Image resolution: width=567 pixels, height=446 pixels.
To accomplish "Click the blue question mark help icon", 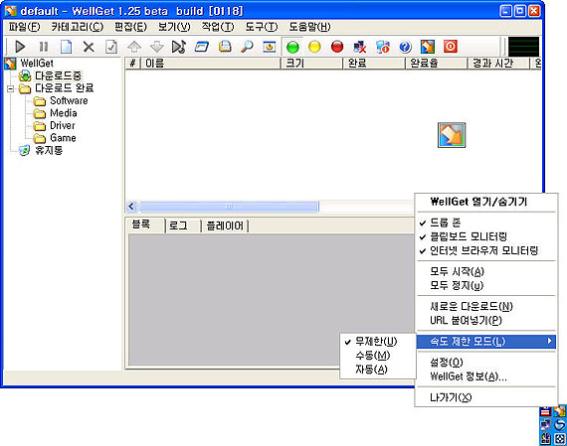I will point(405,47).
